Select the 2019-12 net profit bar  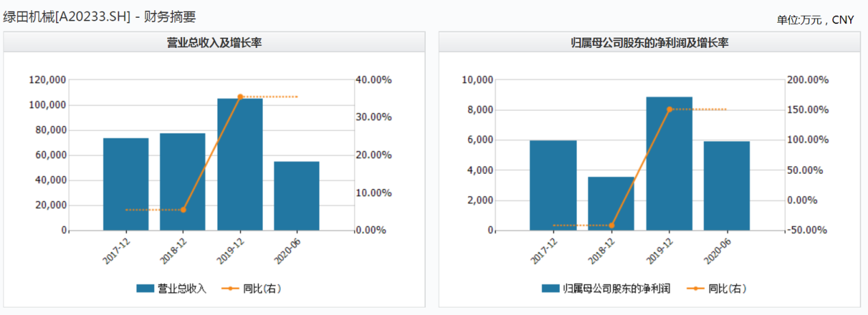click(669, 164)
